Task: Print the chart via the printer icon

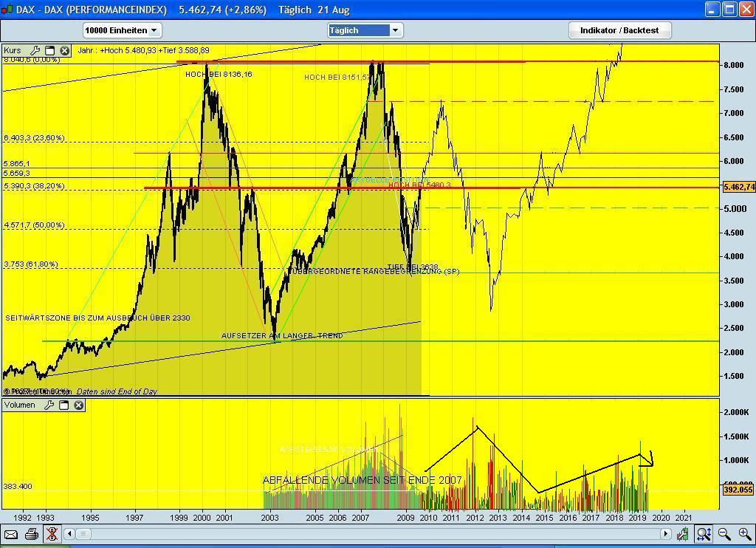Action: [30, 534]
